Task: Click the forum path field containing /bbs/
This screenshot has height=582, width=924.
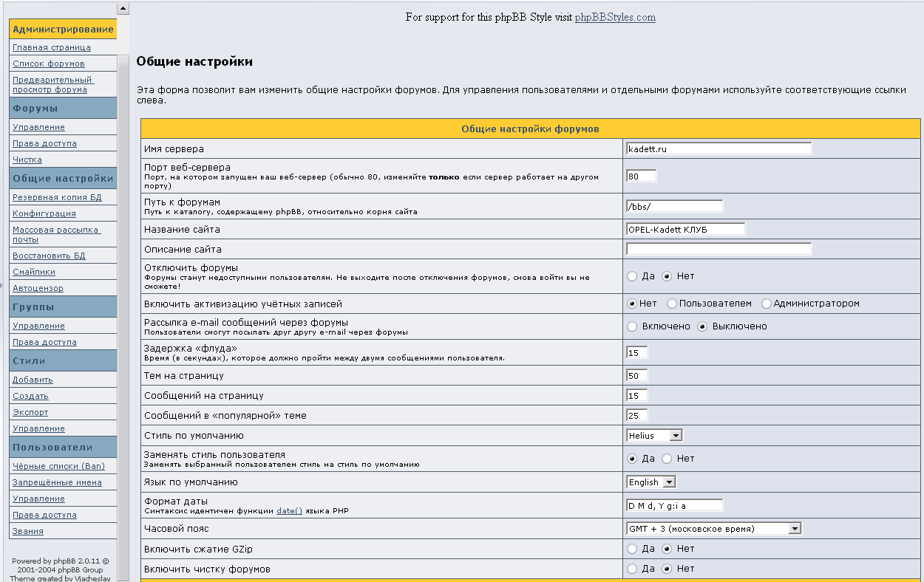Action: click(x=674, y=206)
